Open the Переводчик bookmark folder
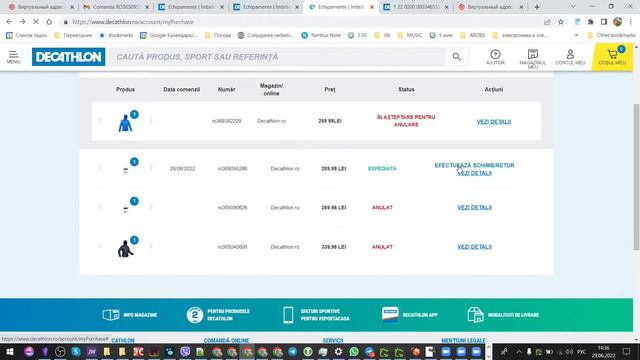The image size is (640, 360). tap(73, 36)
